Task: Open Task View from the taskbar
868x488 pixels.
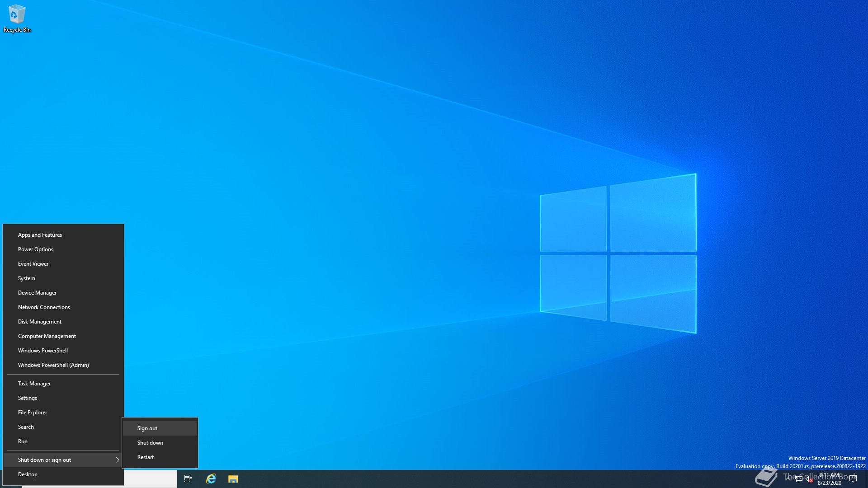Action: [188, 479]
